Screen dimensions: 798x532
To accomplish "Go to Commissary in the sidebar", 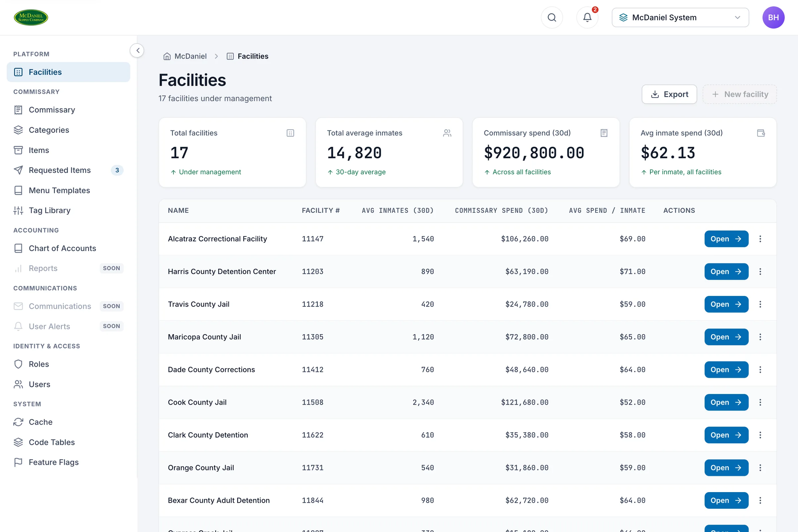I will [x=68, y=110].
